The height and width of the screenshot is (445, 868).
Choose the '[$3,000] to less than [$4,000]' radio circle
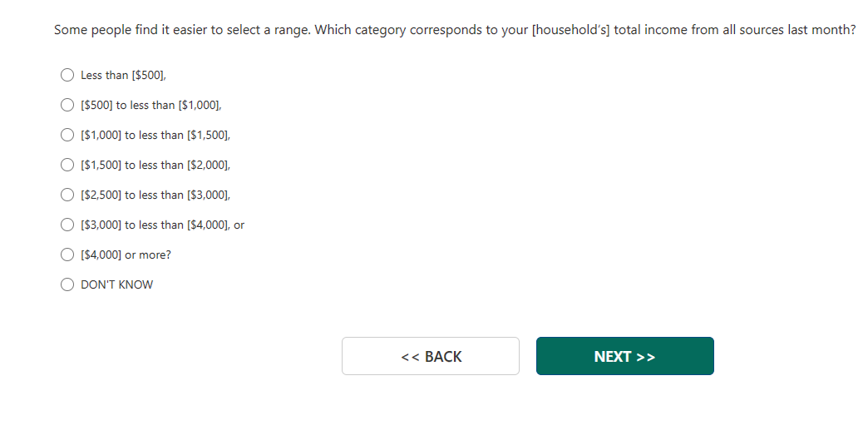click(67, 225)
